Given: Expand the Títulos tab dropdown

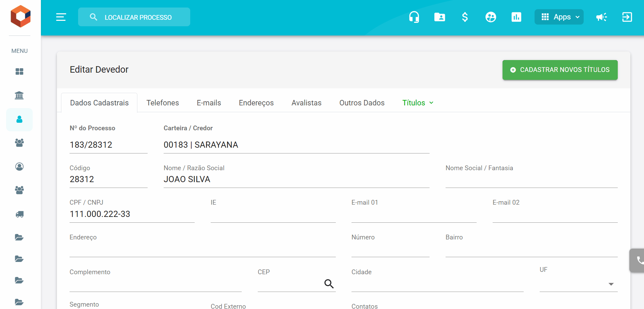Looking at the screenshot, I should [x=418, y=103].
